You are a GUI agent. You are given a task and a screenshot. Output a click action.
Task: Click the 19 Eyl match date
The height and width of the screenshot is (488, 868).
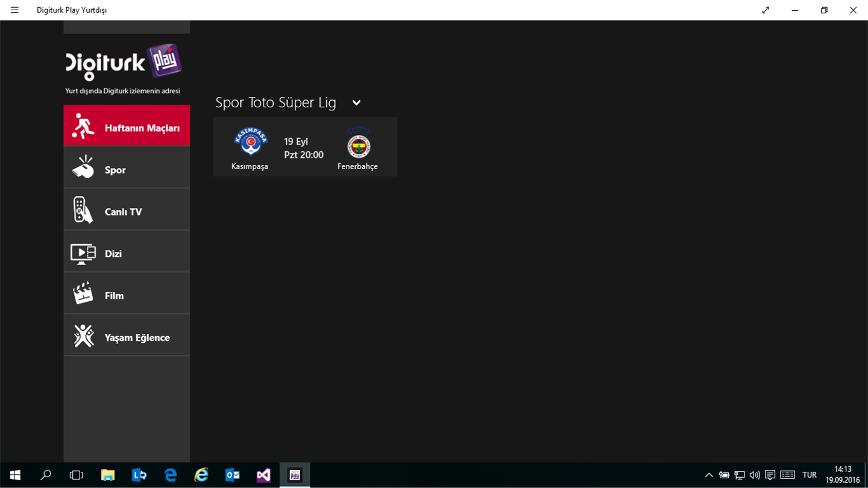coord(296,142)
